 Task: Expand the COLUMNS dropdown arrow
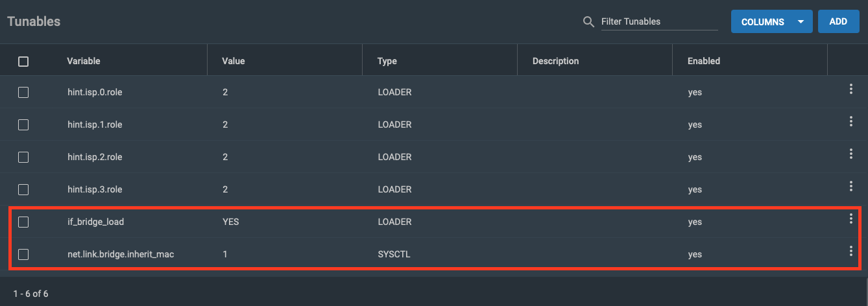801,21
